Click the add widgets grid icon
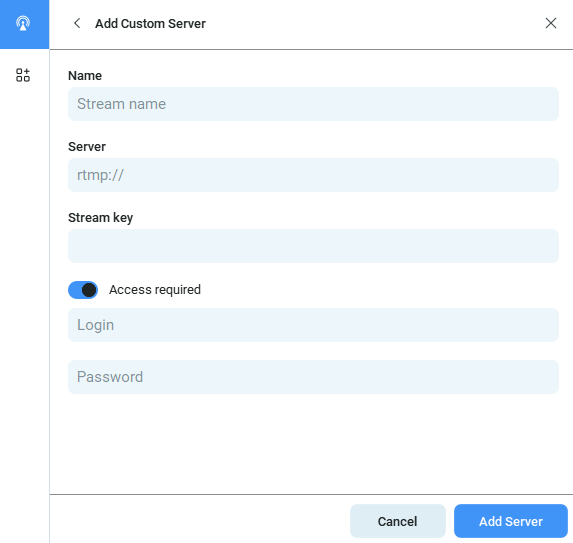Viewport: 573px width, 543px height. click(x=23, y=75)
